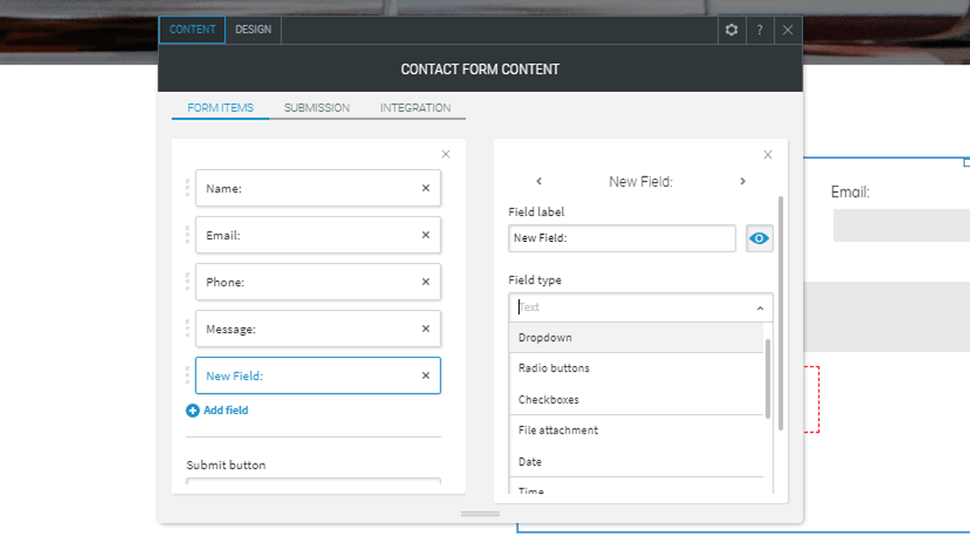The width and height of the screenshot is (970, 548).
Task: Choose Checkboxes from field type list
Action: [x=548, y=400]
